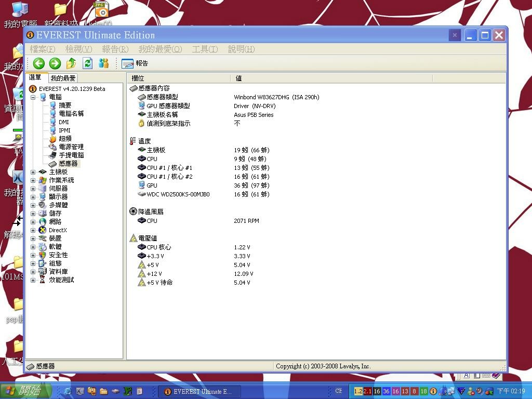Click the 軟體 tree item icon

click(x=43, y=247)
